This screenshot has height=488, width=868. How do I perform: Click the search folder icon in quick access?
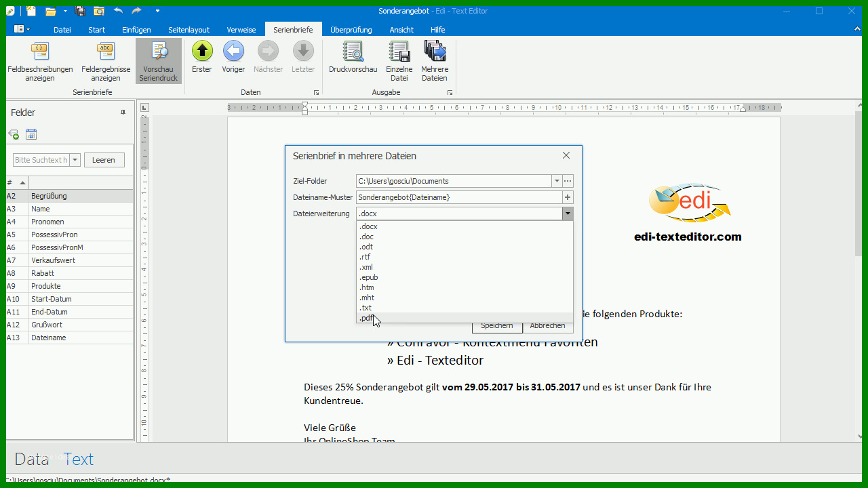[99, 11]
